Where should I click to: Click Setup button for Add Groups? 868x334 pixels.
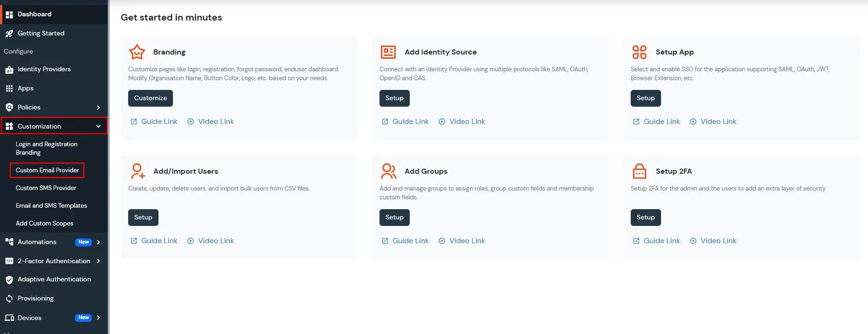(x=394, y=218)
